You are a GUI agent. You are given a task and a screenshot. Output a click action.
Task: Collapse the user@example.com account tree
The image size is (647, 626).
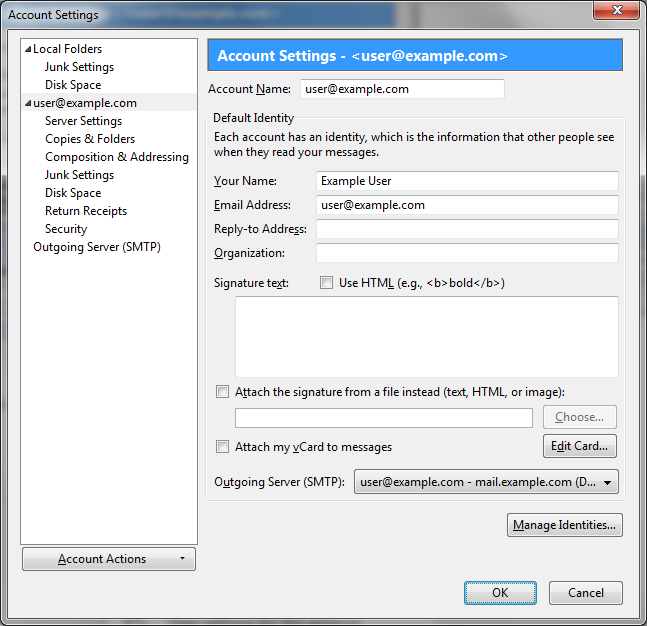[x=28, y=103]
